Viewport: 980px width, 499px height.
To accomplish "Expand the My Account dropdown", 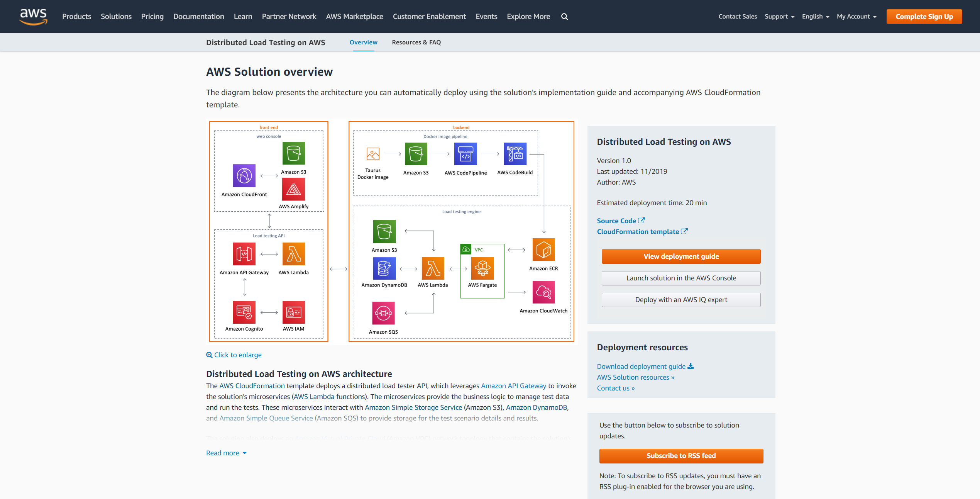I will [x=856, y=17].
